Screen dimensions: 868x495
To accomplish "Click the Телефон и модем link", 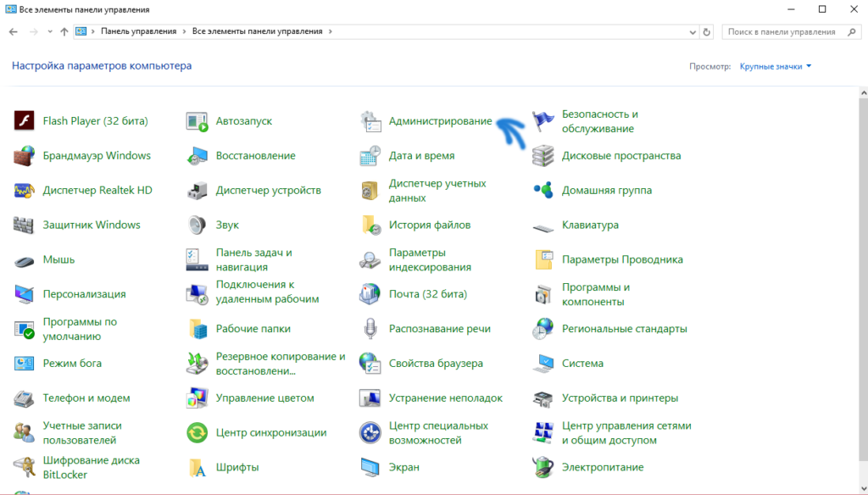I will (86, 398).
